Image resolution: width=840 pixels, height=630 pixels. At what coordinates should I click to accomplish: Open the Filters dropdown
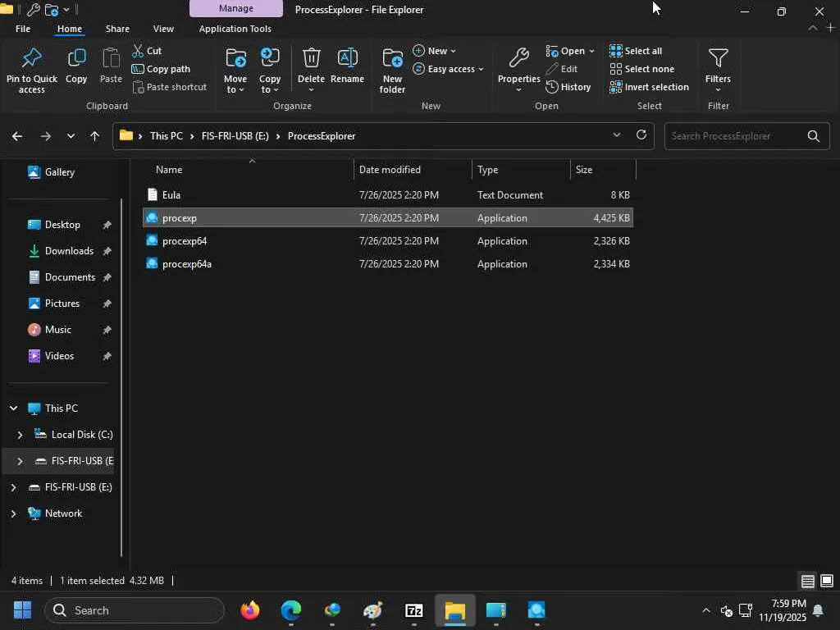(x=718, y=71)
